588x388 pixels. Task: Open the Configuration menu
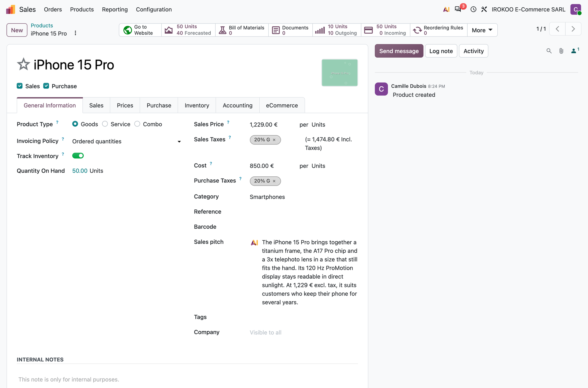click(154, 9)
